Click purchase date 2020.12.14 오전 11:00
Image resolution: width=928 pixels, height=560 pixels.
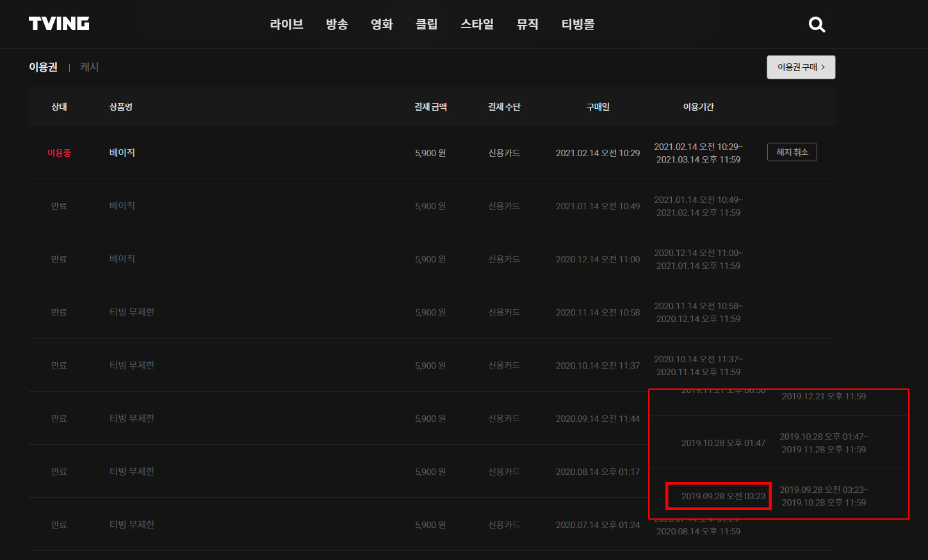pyautogui.click(x=598, y=259)
